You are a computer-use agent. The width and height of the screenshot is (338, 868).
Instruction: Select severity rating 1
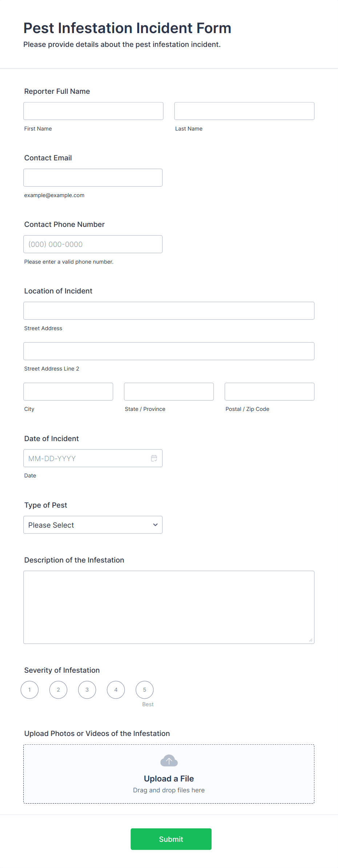pos(29,690)
